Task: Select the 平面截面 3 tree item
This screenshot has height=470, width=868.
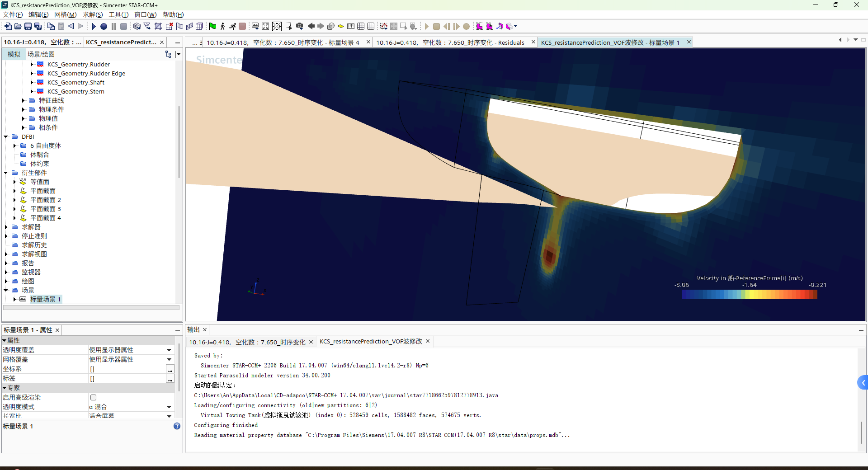Action: 45,209
